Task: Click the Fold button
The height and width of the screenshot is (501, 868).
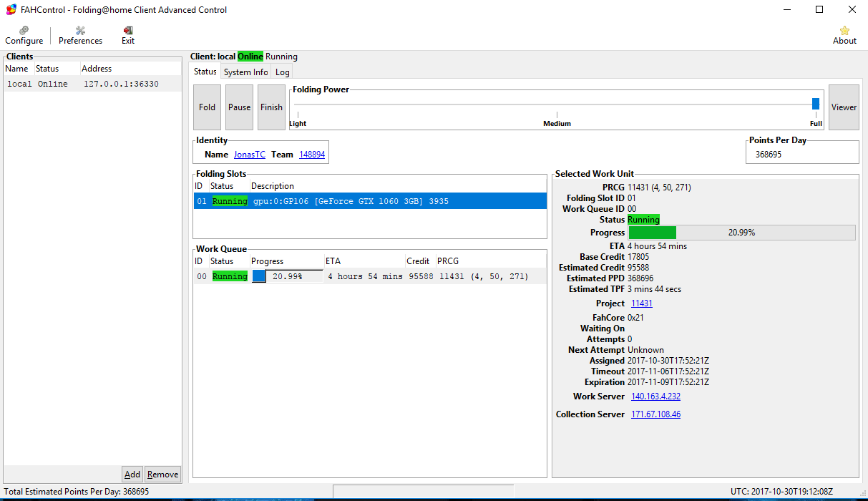Action: pos(208,107)
